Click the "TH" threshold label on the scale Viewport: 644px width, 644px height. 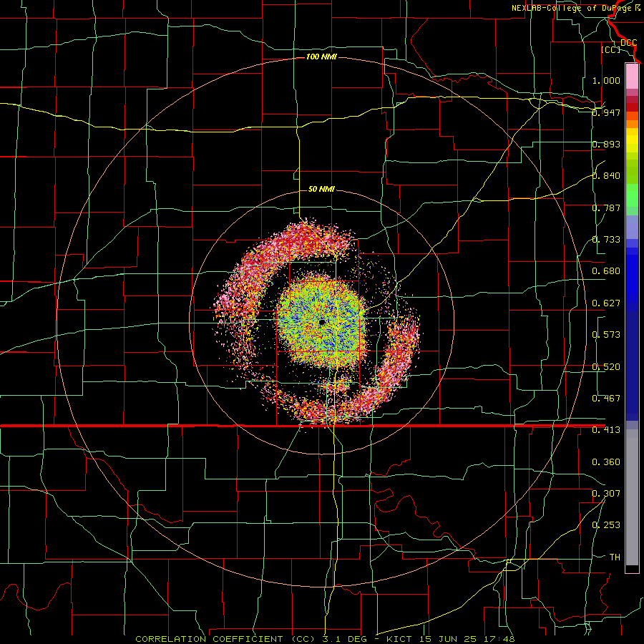pyautogui.click(x=615, y=557)
